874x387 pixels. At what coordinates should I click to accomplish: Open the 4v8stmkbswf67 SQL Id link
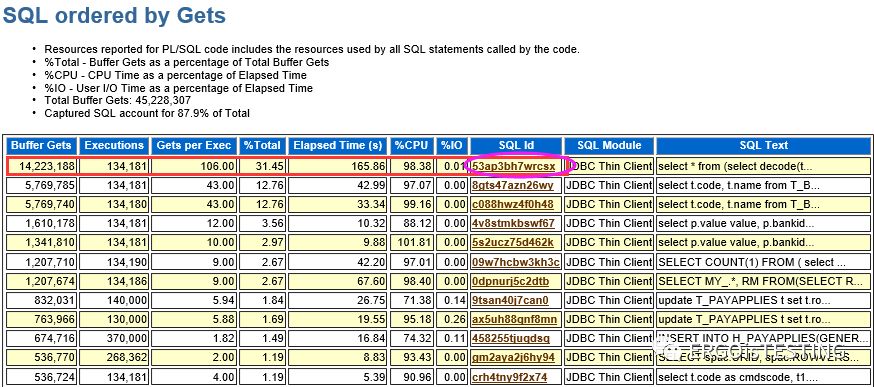(x=513, y=223)
